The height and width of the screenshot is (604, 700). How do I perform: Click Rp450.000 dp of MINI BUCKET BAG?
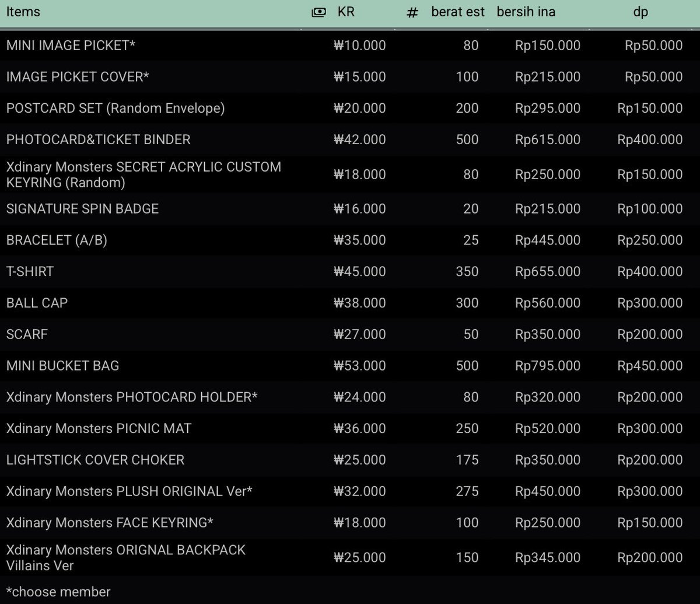650,366
